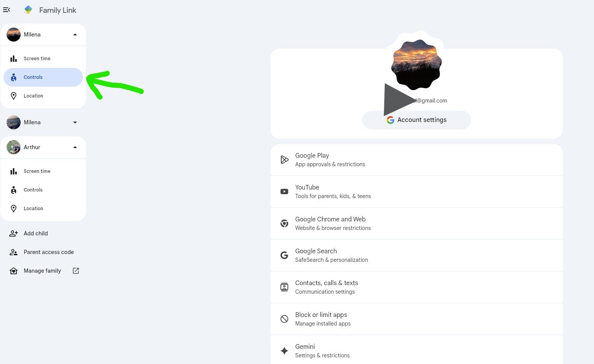Click the YouTube icon in the controls list

[284, 192]
